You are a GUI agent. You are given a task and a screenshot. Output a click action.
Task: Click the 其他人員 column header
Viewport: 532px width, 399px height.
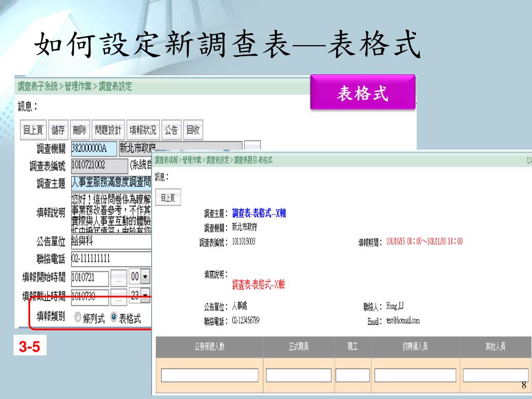tap(496, 347)
